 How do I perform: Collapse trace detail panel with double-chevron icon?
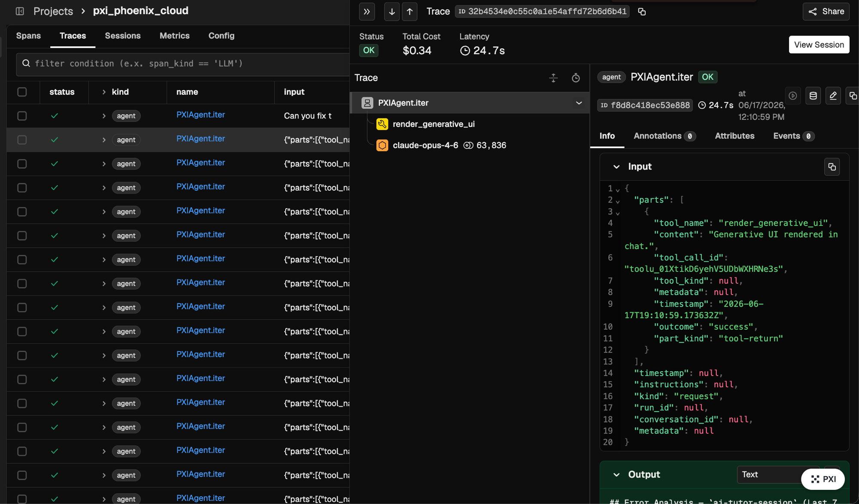pos(367,12)
